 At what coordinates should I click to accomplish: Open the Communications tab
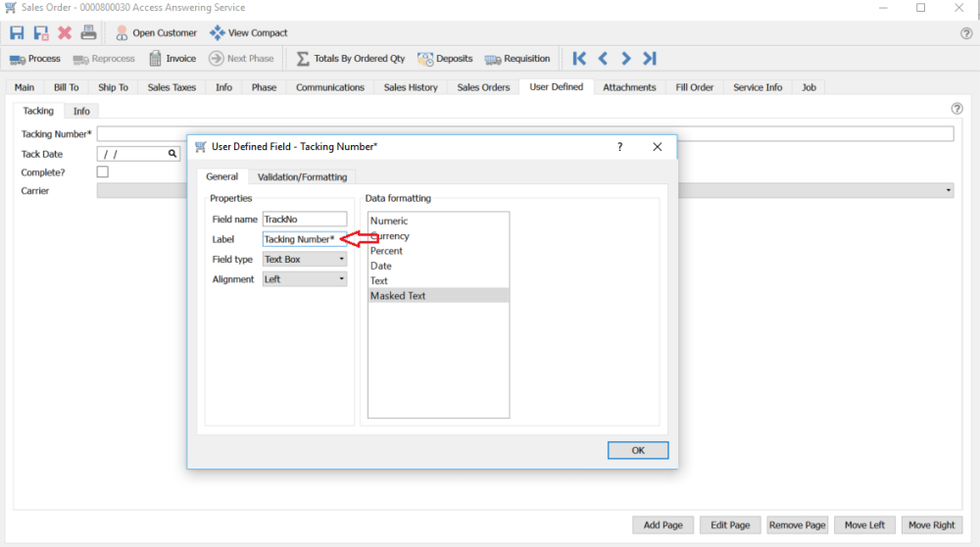click(330, 87)
